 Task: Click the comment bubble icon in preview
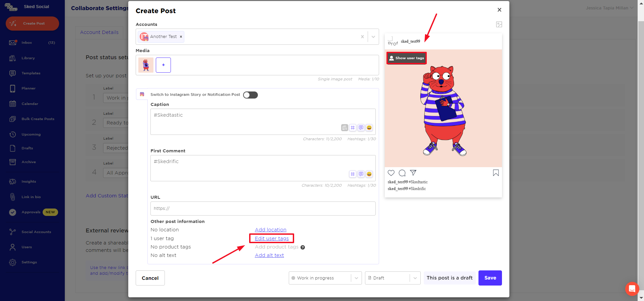(x=402, y=173)
